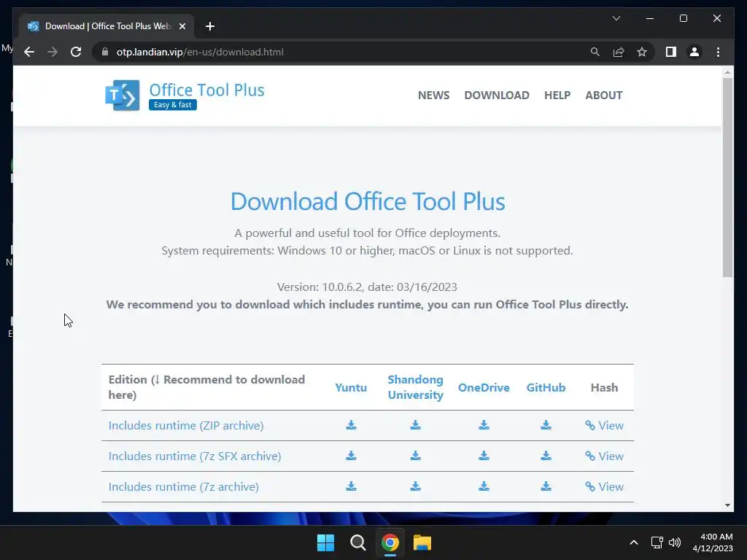Close the Office Tool Plus tab

tap(182, 26)
